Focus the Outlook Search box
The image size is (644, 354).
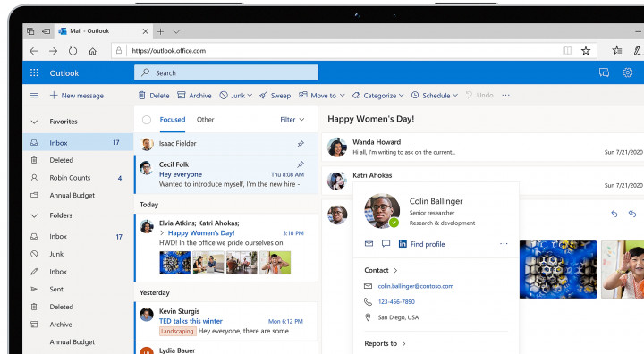(226, 72)
